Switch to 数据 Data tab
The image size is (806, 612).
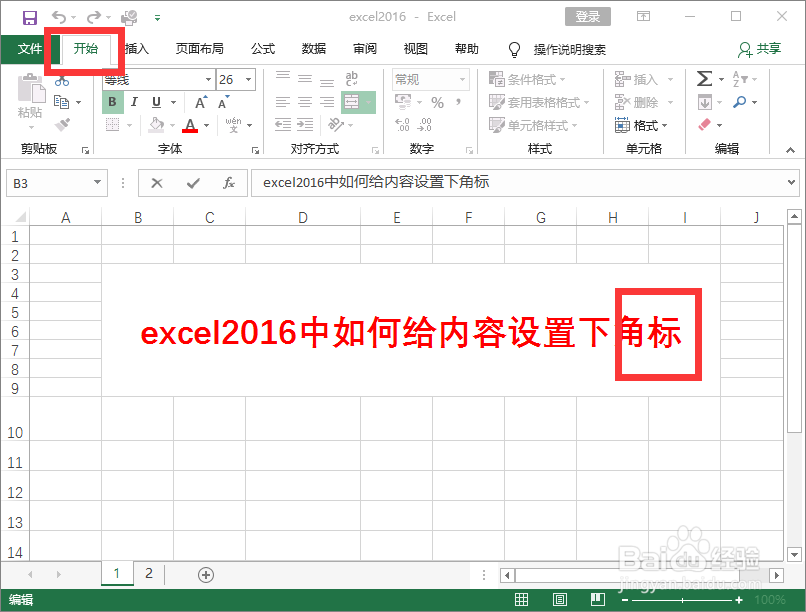click(x=314, y=49)
